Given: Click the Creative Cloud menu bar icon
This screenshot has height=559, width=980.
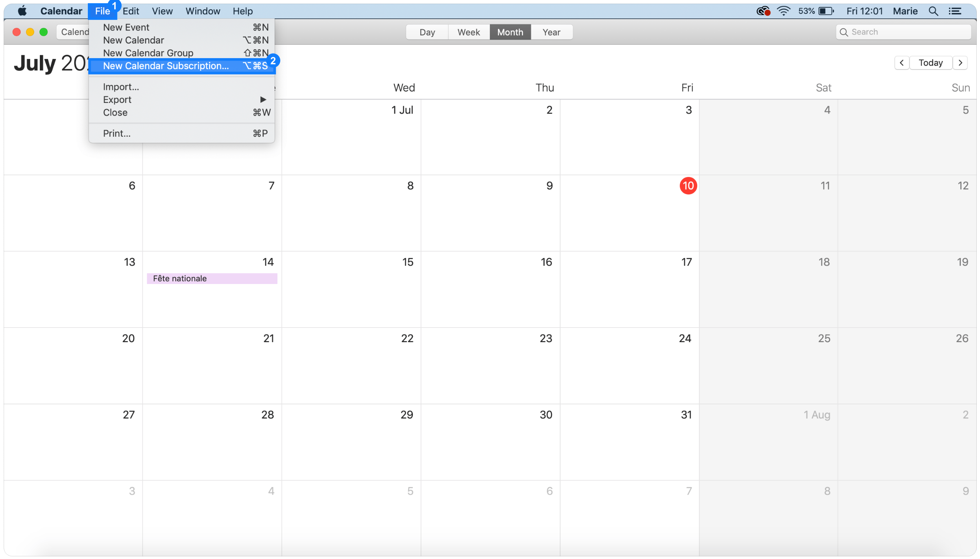Looking at the screenshot, I should tap(764, 11).
